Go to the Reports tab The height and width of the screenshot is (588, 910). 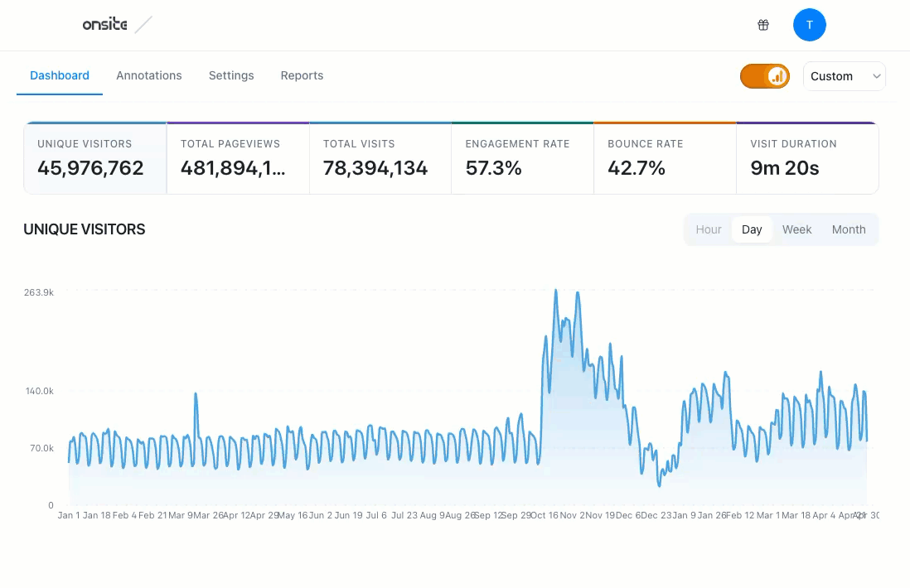tap(302, 75)
